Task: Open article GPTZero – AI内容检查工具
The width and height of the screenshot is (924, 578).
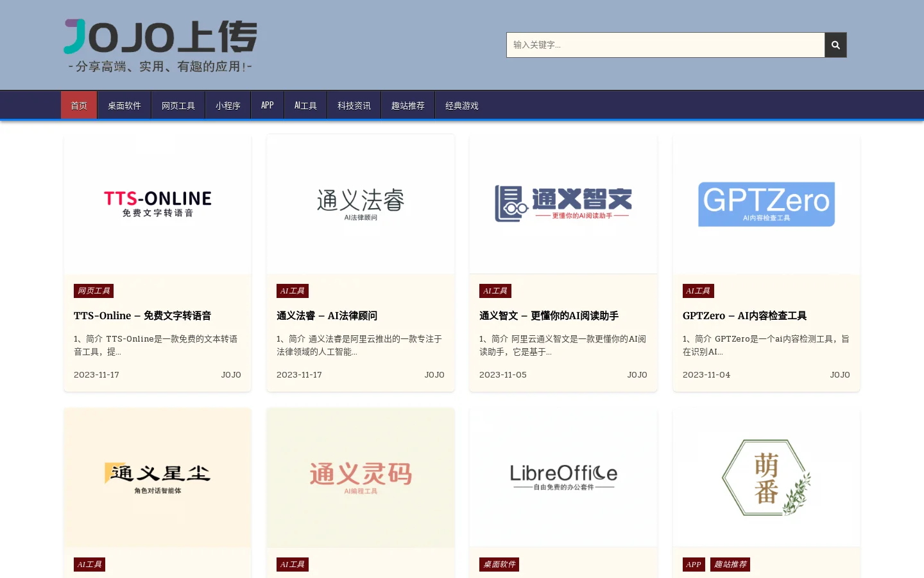Action: tap(745, 316)
